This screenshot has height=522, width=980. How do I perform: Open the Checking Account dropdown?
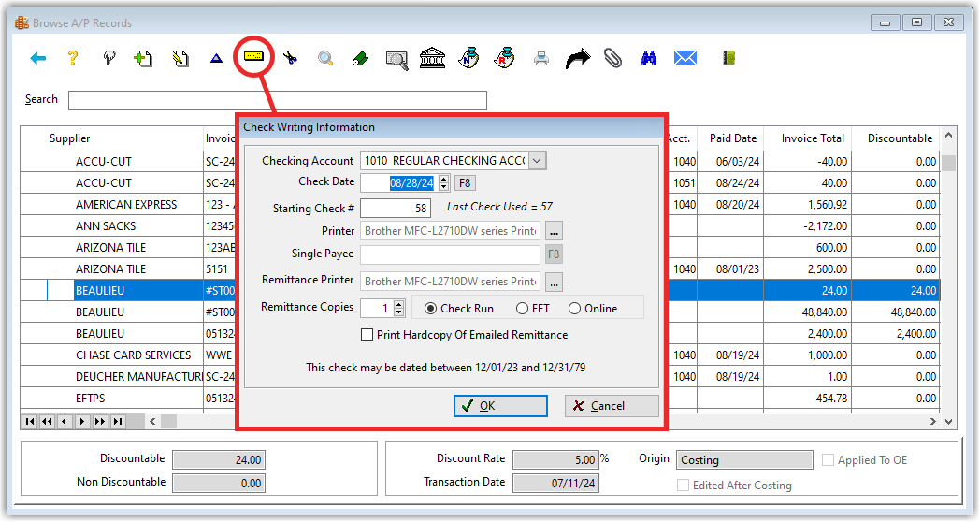[x=538, y=161]
